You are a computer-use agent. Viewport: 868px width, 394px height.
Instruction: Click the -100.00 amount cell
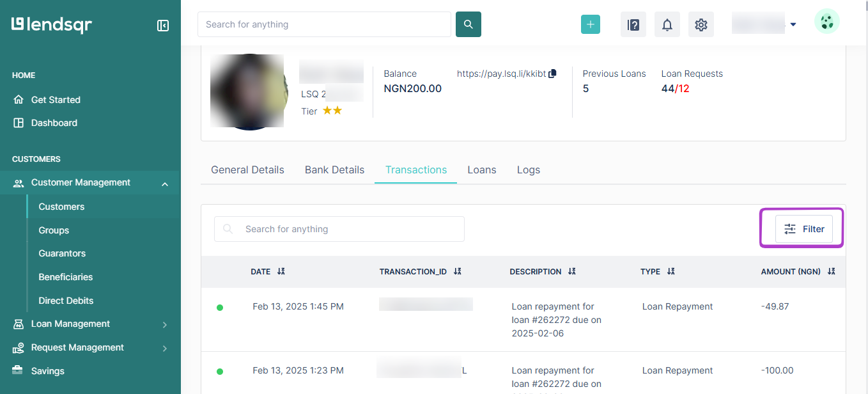[x=777, y=370]
